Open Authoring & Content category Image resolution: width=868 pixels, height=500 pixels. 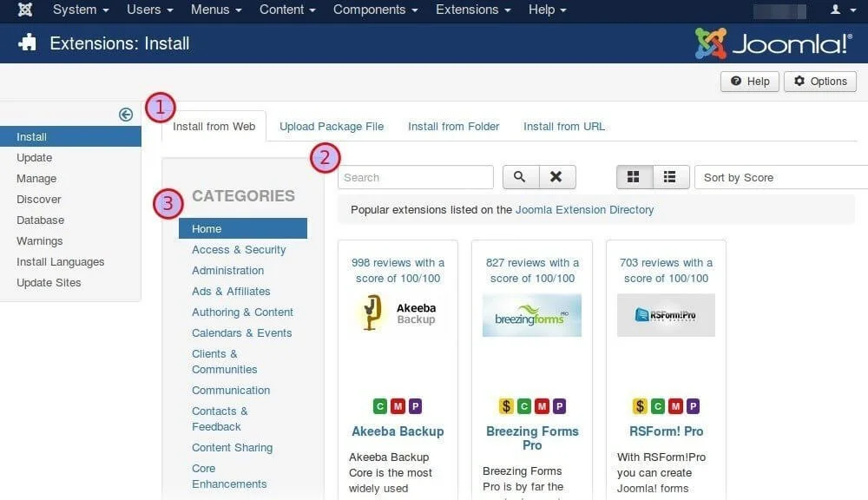tap(242, 312)
